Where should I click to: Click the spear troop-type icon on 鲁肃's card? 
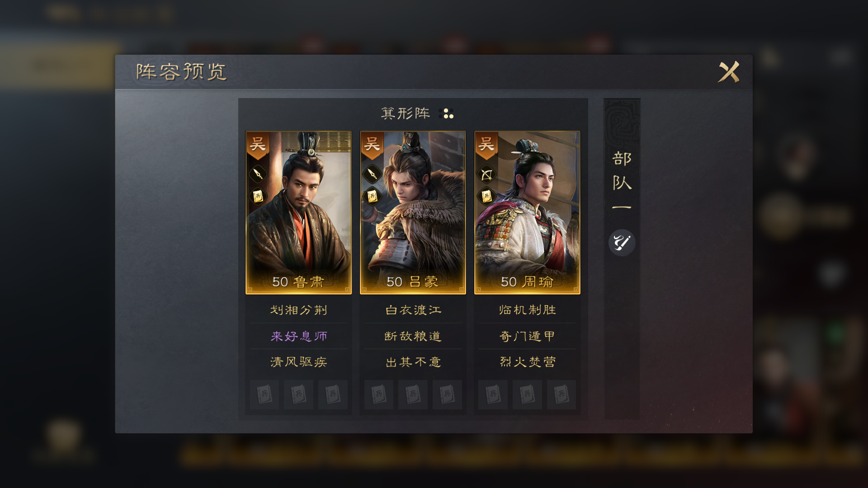pyautogui.click(x=258, y=174)
